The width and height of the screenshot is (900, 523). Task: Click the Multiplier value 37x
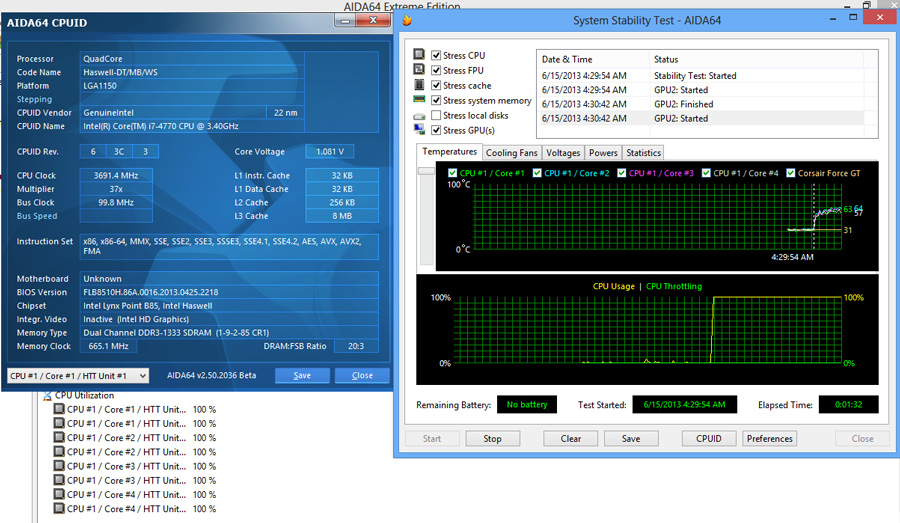tap(116, 189)
